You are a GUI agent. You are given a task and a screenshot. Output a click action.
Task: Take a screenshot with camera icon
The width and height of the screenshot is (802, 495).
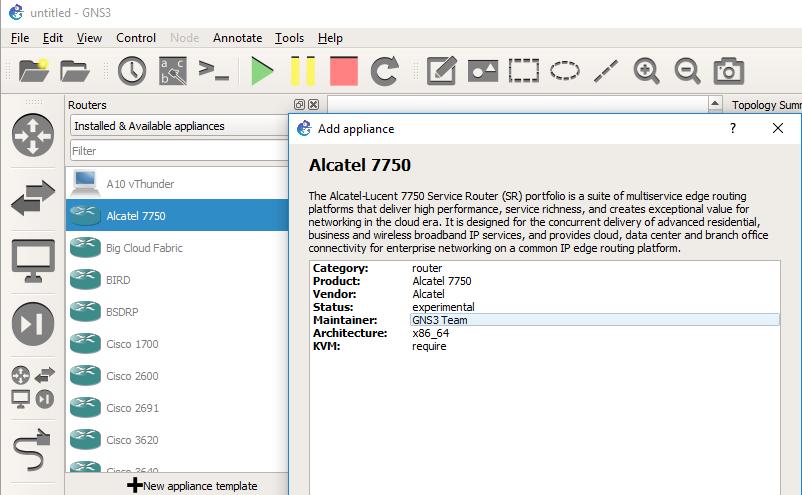coord(728,71)
